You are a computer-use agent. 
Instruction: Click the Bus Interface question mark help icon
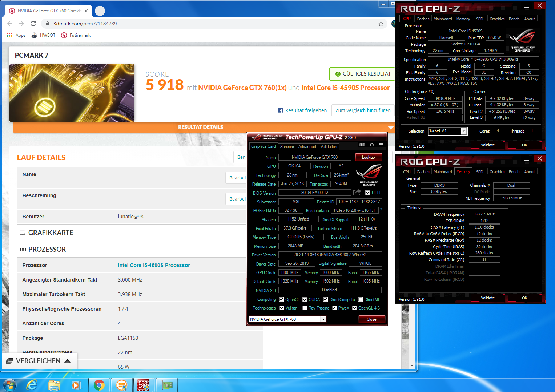(381, 210)
